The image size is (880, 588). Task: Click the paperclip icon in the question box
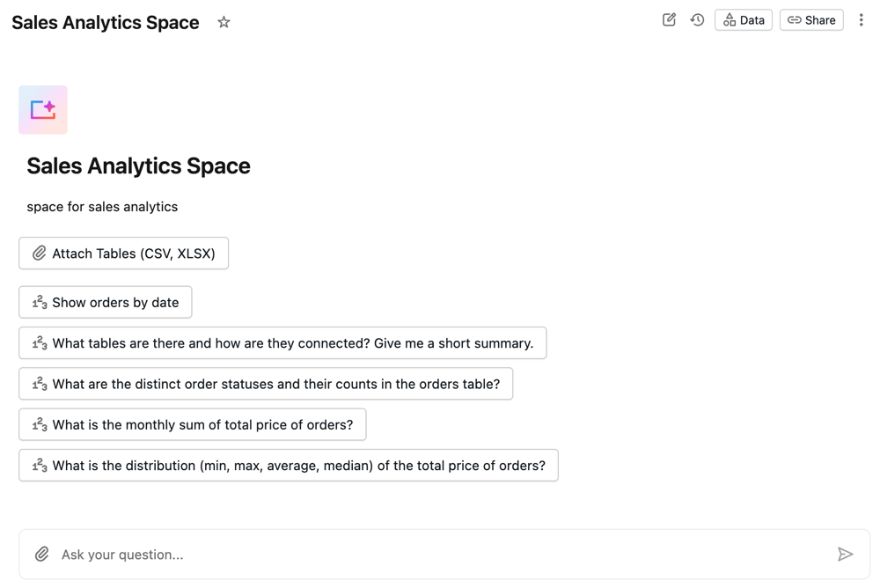[41, 554]
